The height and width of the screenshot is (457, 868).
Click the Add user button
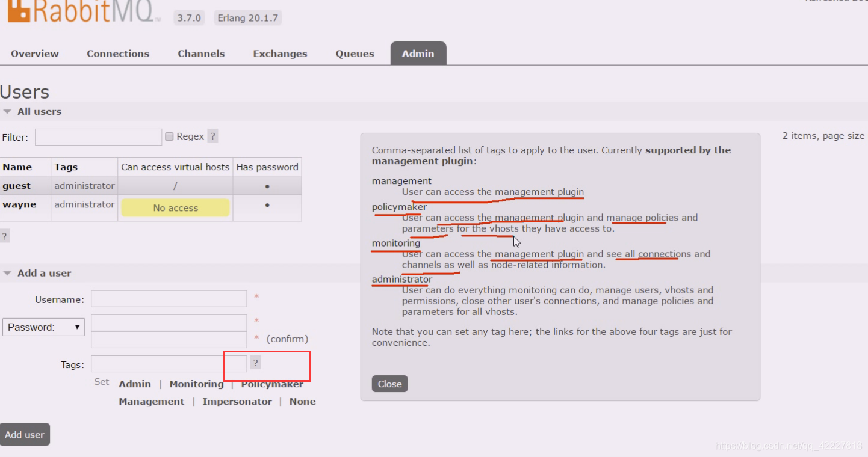25,434
